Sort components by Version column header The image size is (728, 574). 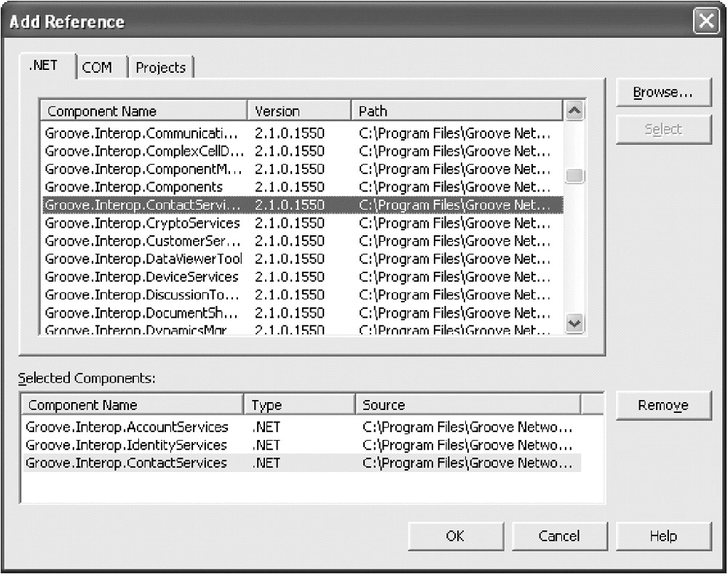[298, 111]
